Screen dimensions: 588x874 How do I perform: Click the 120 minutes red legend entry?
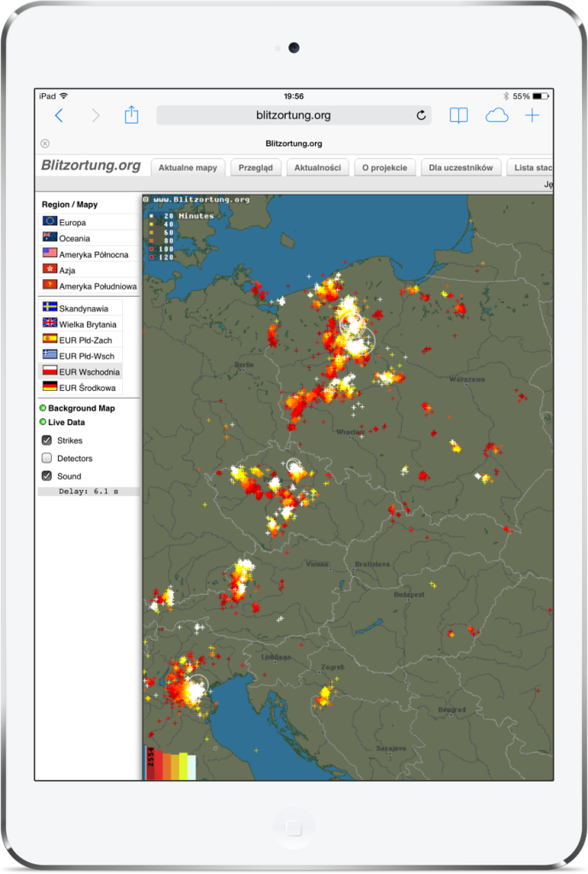(x=161, y=258)
